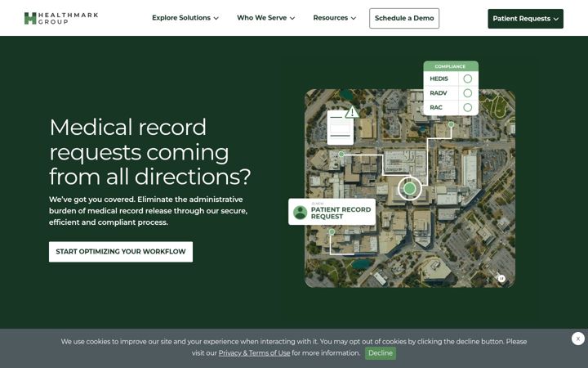This screenshot has height=368, width=588.
Task: Close the cookie banner with X
Action: point(578,339)
